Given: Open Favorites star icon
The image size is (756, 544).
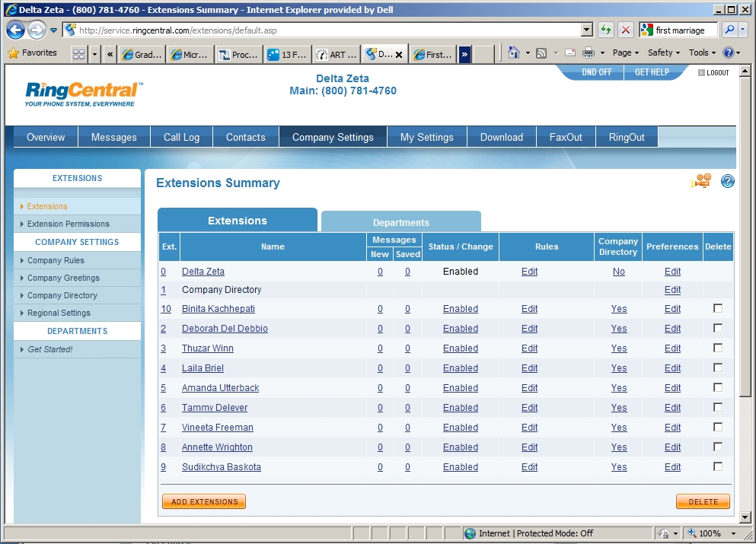Looking at the screenshot, I should click(14, 53).
